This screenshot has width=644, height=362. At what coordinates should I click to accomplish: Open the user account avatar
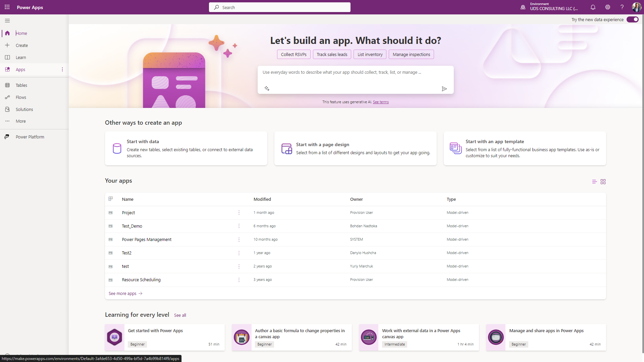636,7
